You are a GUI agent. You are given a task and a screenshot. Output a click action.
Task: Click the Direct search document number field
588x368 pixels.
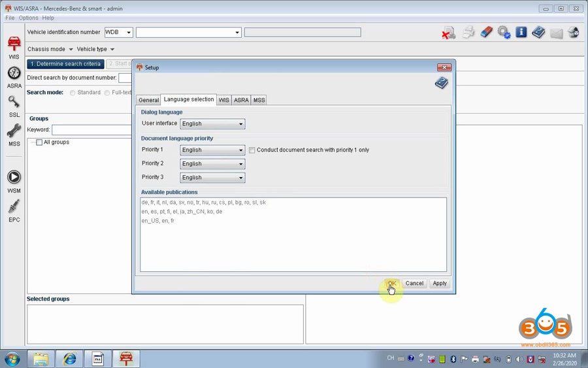(x=125, y=78)
